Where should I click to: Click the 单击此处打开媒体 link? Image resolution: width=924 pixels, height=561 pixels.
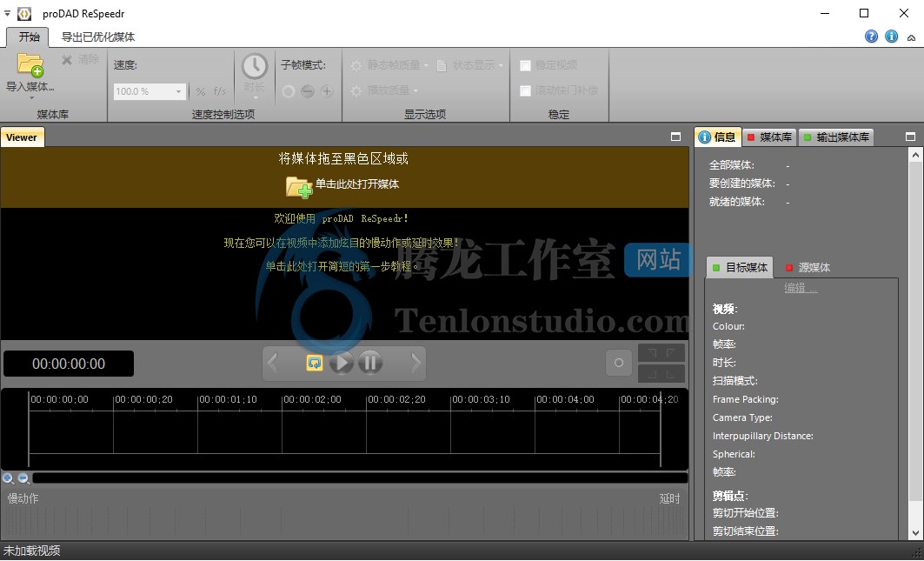pos(357,184)
